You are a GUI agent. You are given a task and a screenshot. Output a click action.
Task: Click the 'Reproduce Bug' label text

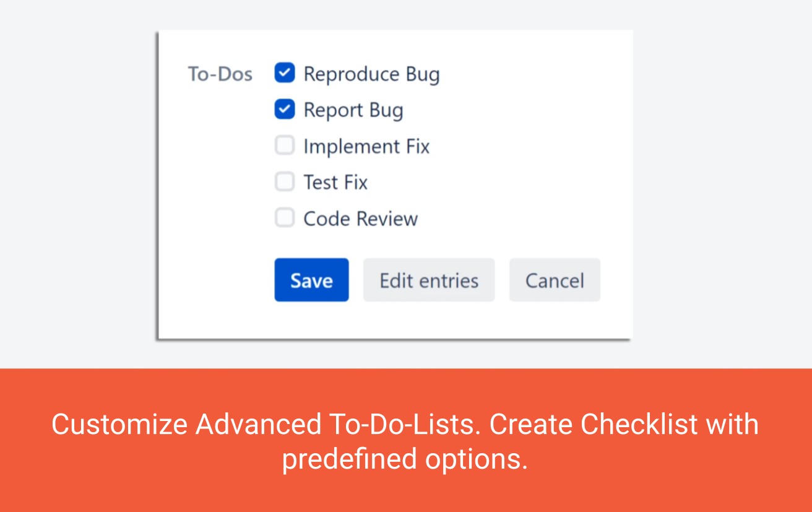tap(371, 74)
